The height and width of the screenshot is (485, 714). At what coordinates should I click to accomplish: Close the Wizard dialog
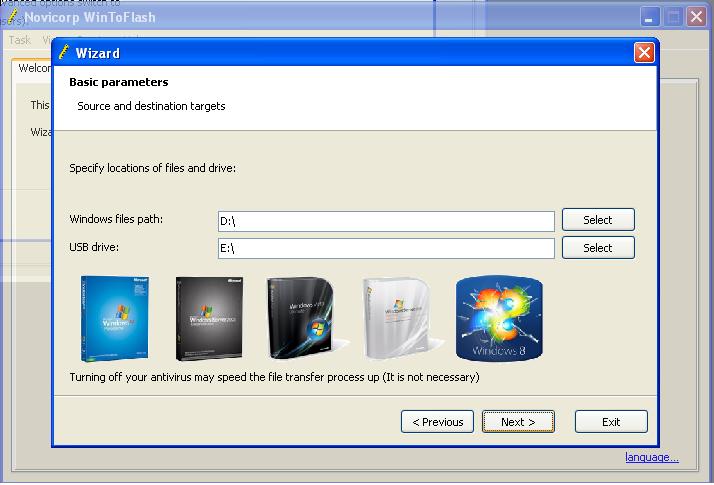tap(644, 53)
